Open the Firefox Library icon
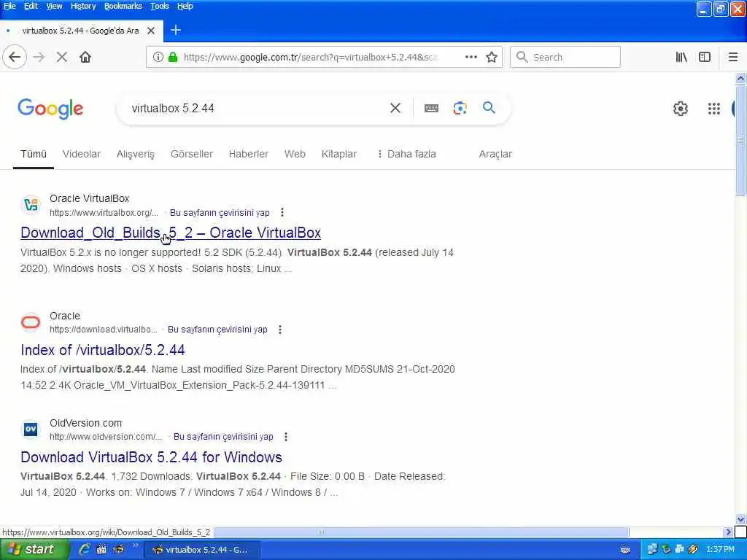Viewport: 747px width, 560px height. [x=681, y=57]
